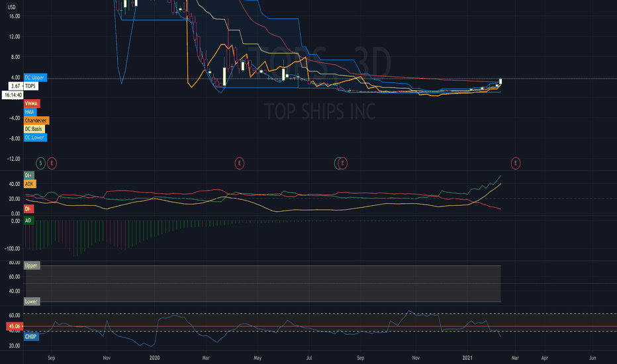617x364 pixels.
Task: Click the 16.00 price axis label
Action: click(x=15, y=16)
